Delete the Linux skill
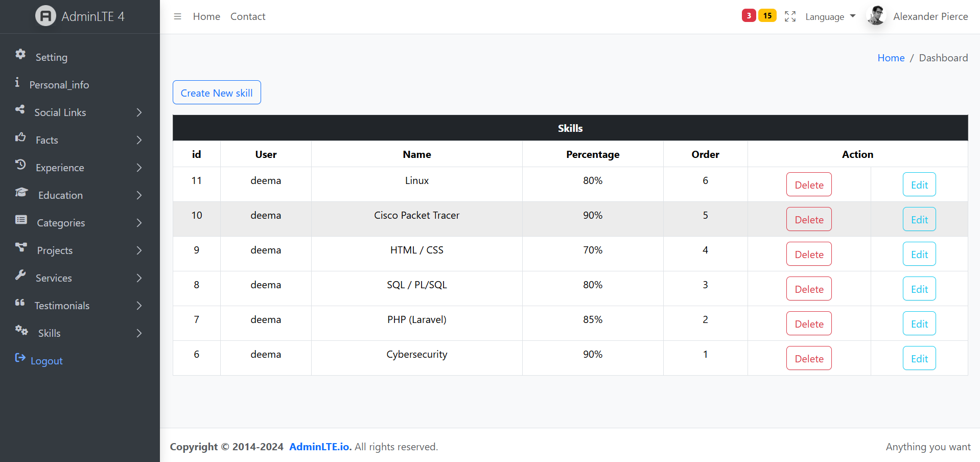The width and height of the screenshot is (980, 462). pyautogui.click(x=809, y=184)
